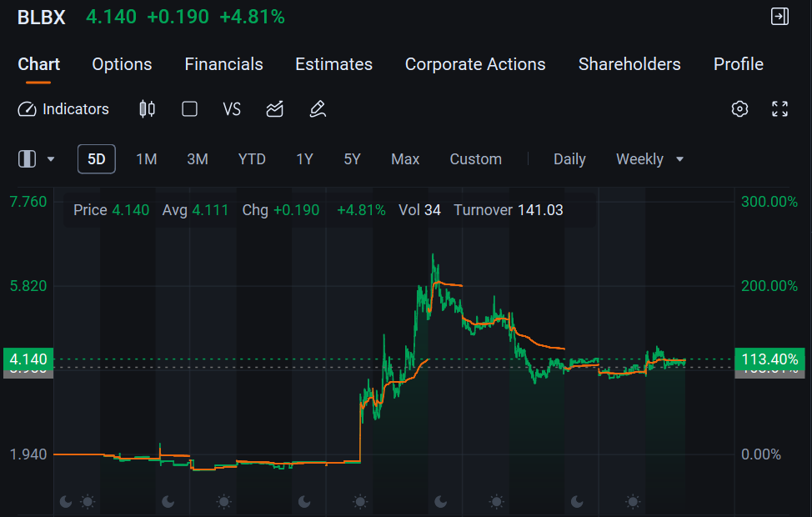Open the Profile tab
The image size is (812, 517).
pyautogui.click(x=738, y=64)
